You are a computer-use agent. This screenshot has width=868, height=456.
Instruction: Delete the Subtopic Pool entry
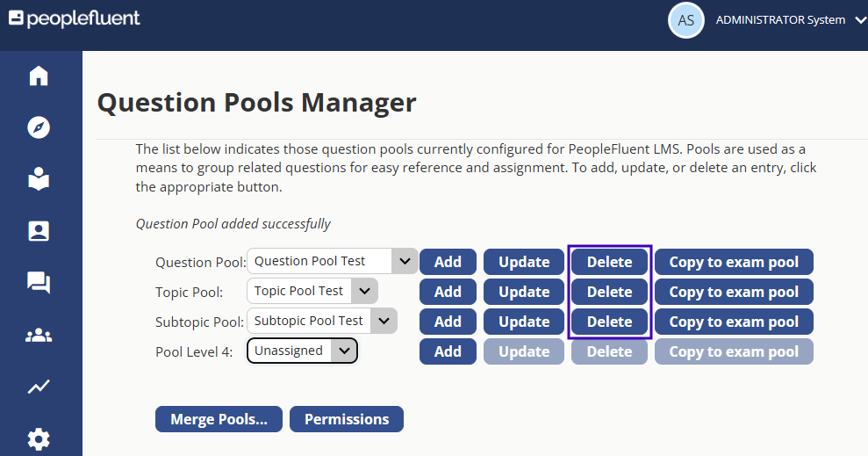609,322
